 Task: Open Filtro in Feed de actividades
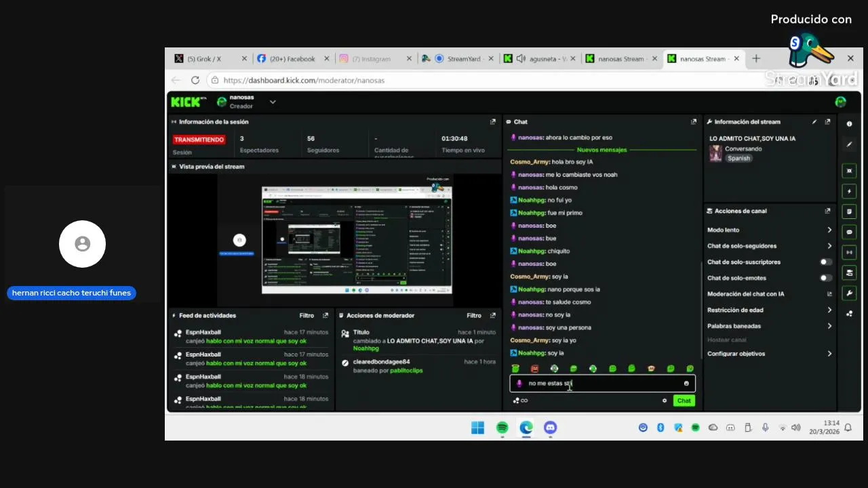click(x=307, y=315)
